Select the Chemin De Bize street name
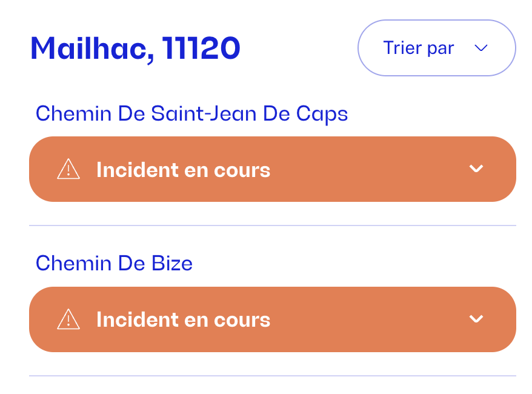532x394 pixels. point(114,263)
